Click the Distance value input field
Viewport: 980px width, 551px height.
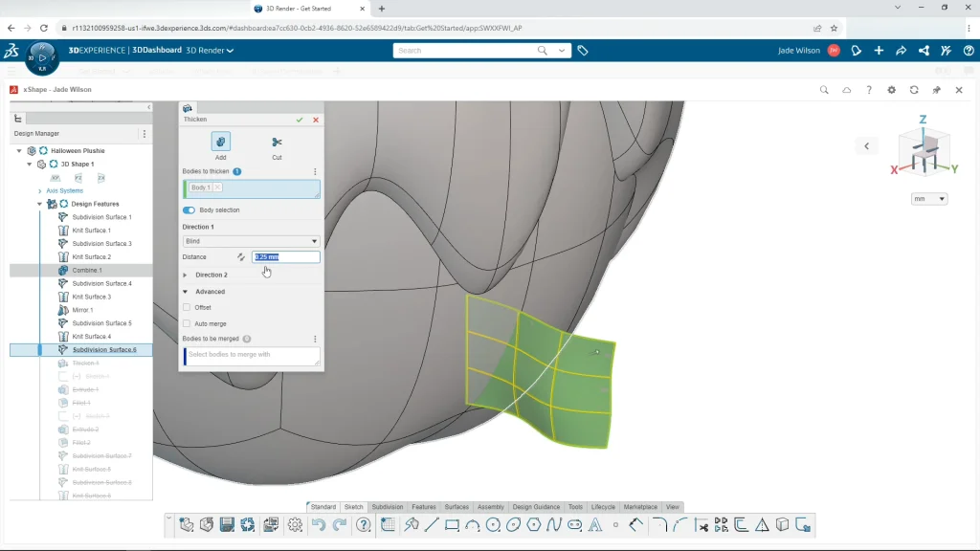point(285,257)
